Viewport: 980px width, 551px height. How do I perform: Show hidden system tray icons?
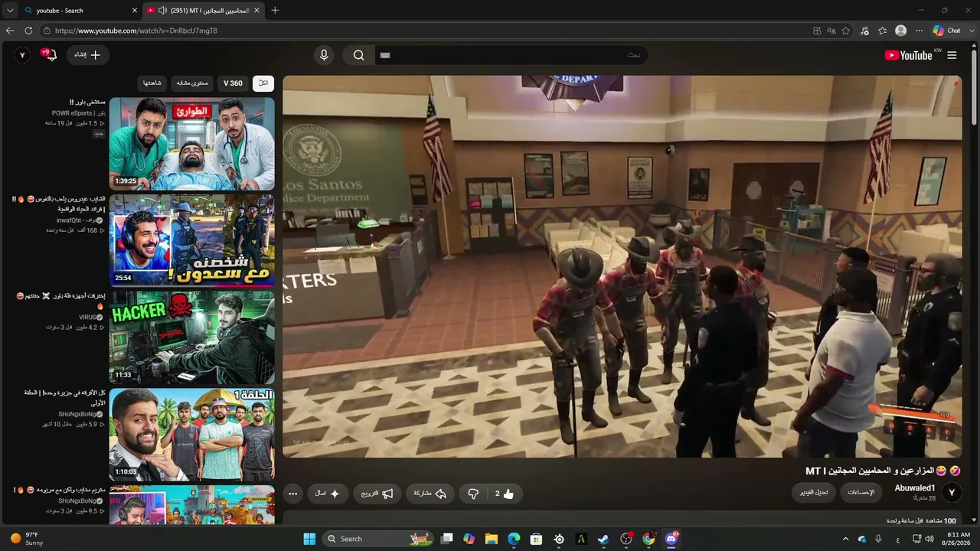845,539
